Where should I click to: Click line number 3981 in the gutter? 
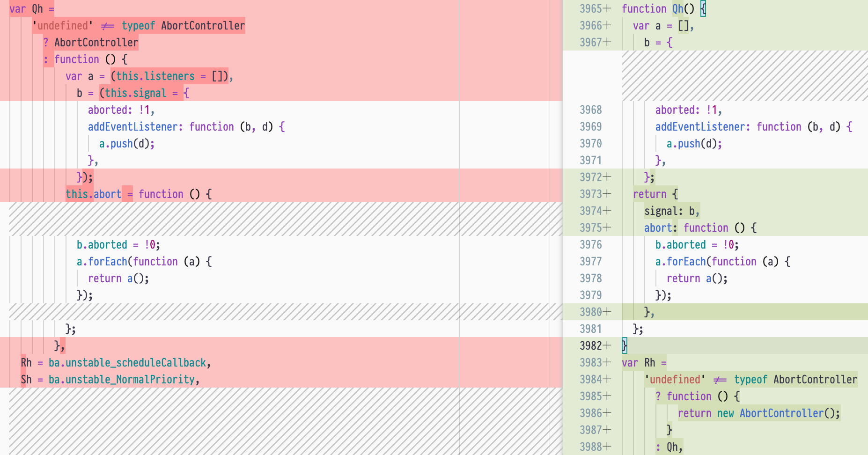[591, 329]
